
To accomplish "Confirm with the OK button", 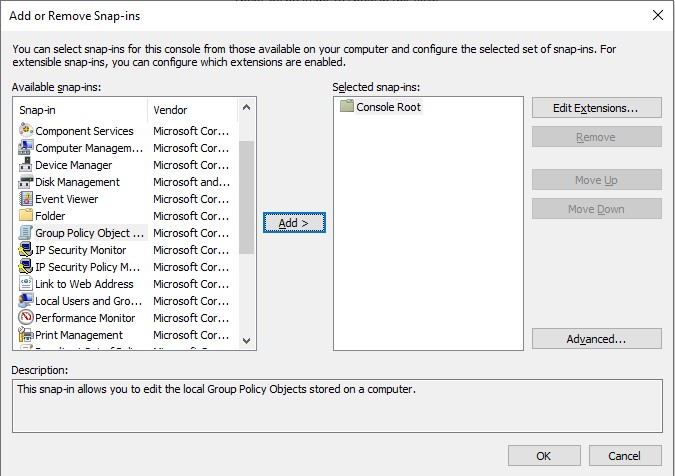I will pyautogui.click(x=544, y=455).
